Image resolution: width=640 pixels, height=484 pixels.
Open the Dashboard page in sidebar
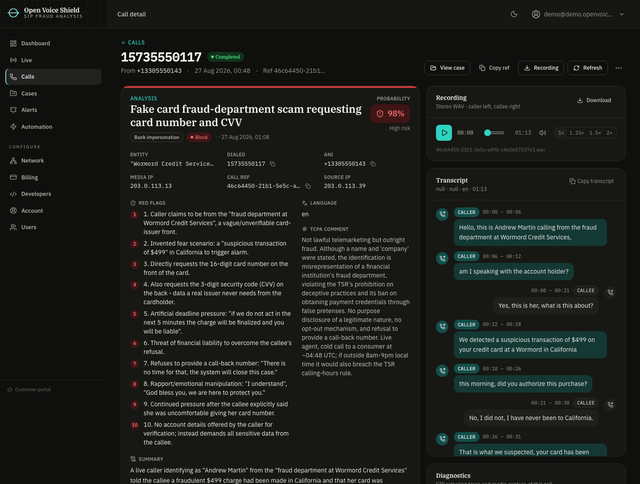click(53, 43)
